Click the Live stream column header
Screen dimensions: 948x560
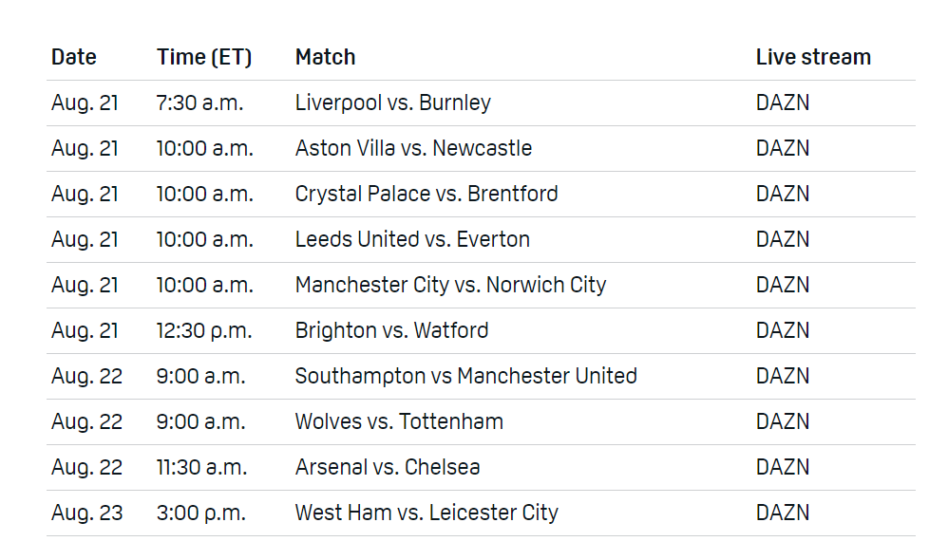[813, 57]
